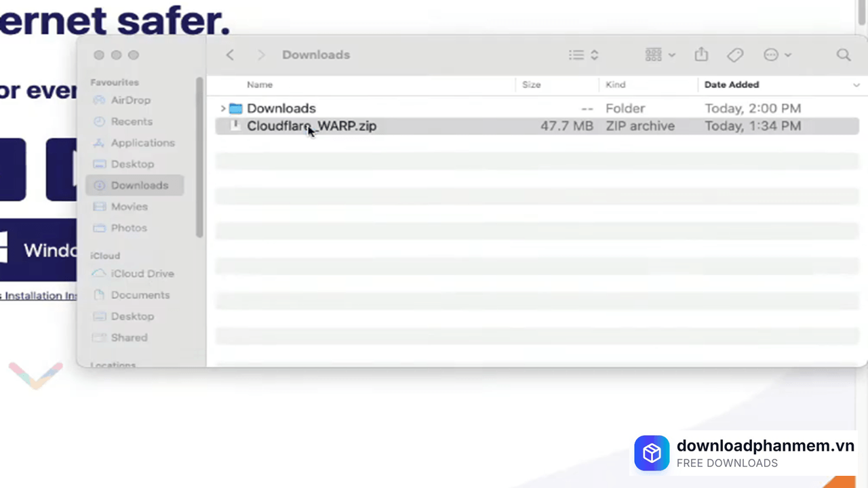The width and height of the screenshot is (868, 488).
Task: Open Recents in the sidebar
Action: pos(132,121)
